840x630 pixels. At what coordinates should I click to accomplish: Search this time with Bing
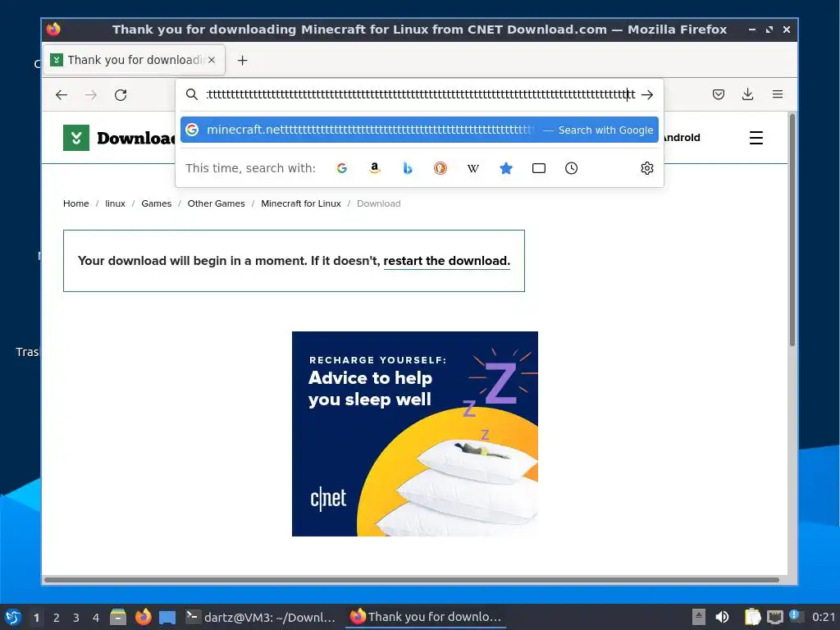click(408, 168)
